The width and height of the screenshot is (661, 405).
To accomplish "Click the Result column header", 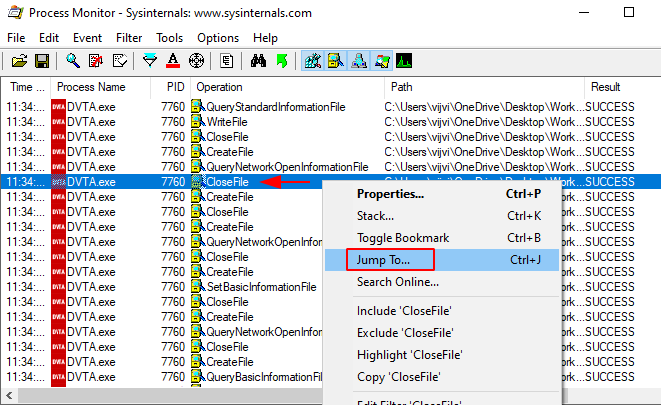I will point(623,87).
